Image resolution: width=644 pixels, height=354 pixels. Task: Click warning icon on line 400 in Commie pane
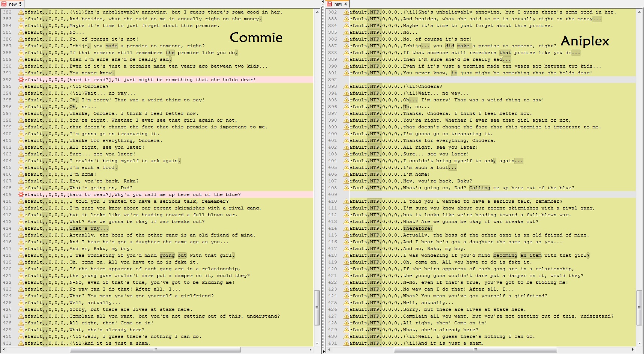(21, 134)
